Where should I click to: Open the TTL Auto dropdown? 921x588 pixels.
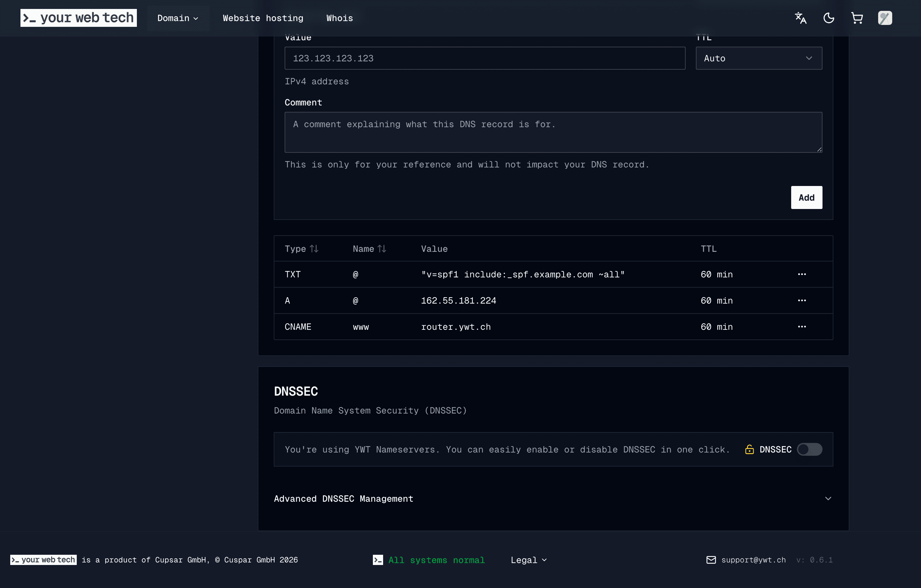(759, 58)
